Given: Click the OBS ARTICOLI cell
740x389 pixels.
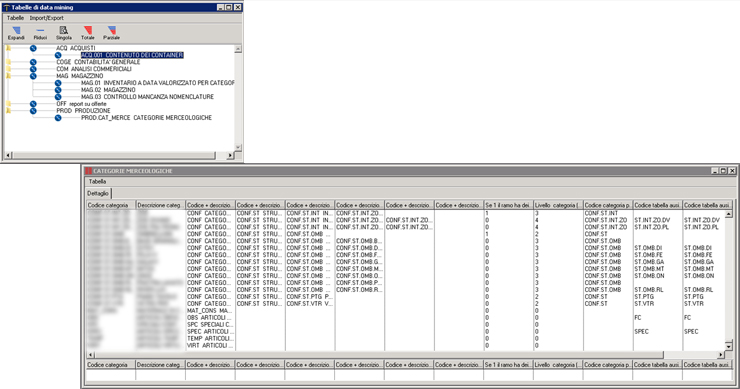Looking at the screenshot, I should [x=210, y=318].
